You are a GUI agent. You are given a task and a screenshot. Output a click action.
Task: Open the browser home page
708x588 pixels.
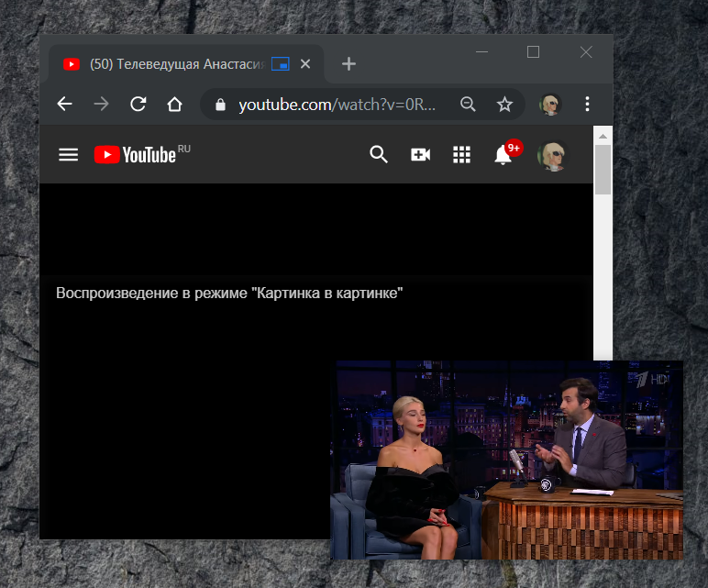175,105
